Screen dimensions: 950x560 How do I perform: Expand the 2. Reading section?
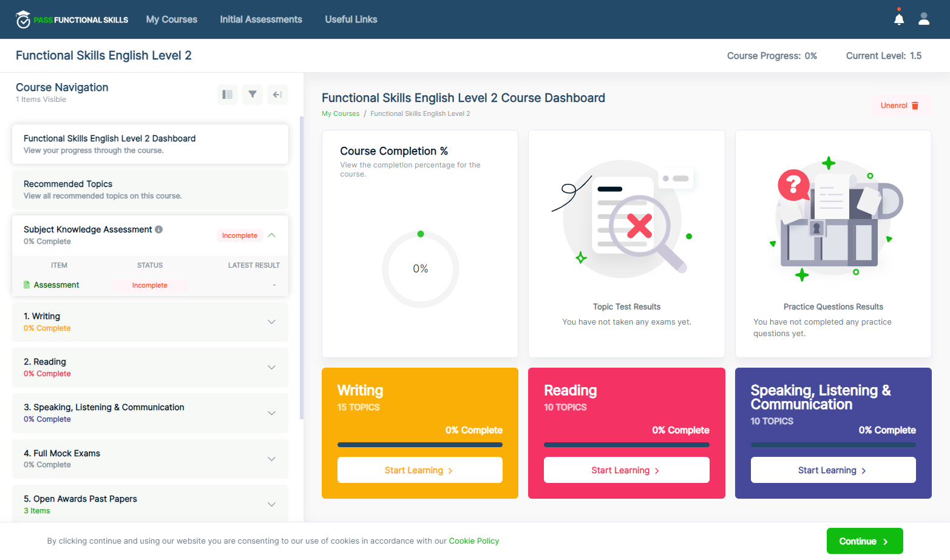coord(272,368)
